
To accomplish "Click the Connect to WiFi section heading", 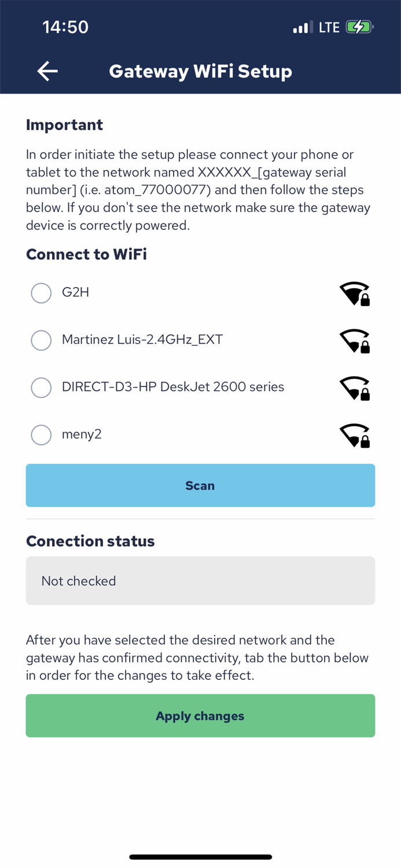I will 86,255.
